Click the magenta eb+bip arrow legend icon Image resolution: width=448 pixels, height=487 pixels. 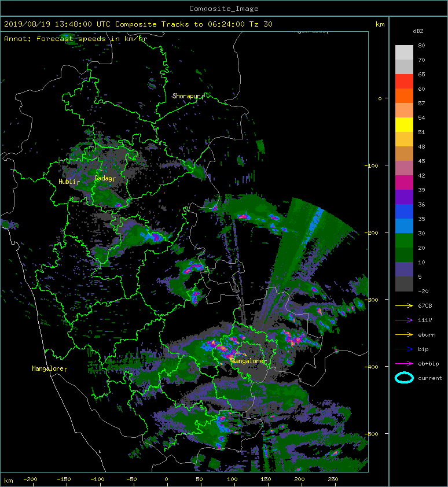(x=404, y=364)
